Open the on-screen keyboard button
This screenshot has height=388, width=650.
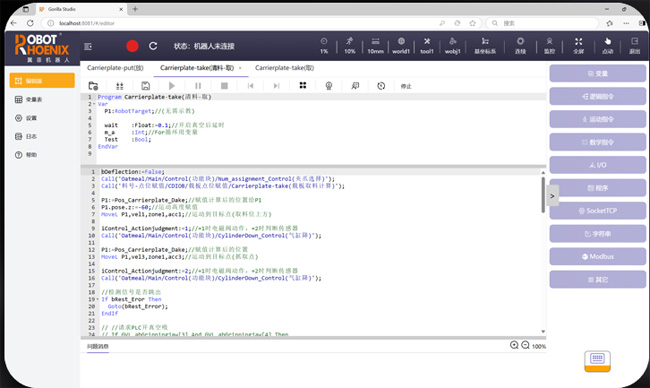(x=597, y=361)
